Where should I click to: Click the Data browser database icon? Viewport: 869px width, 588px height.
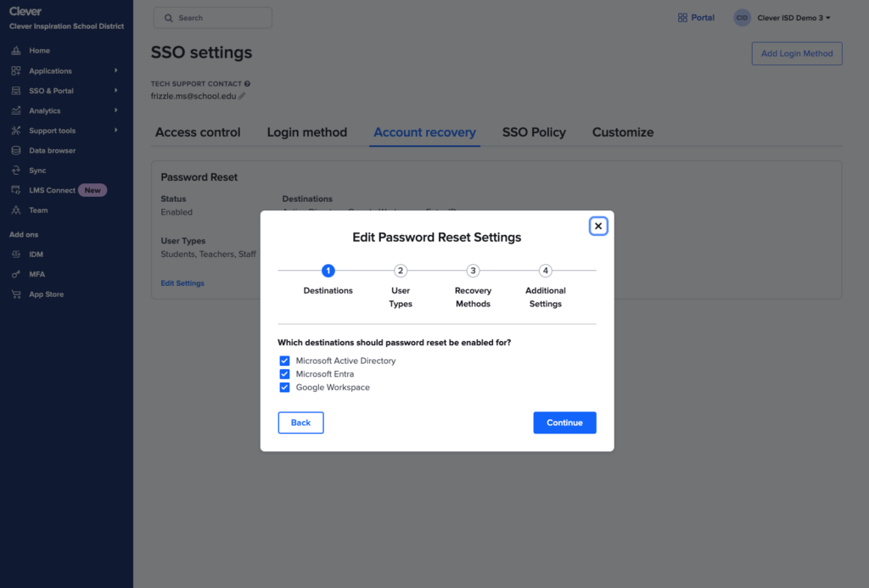pos(16,151)
